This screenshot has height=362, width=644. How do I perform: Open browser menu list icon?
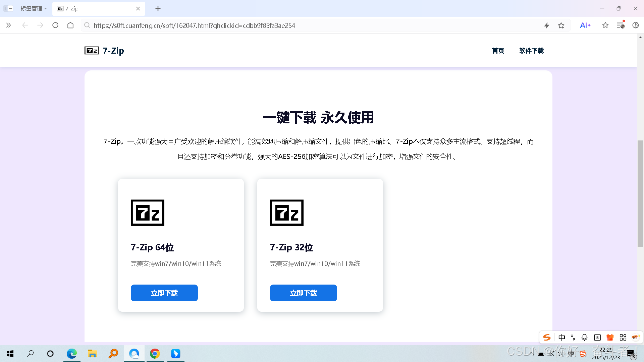point(621,25)
